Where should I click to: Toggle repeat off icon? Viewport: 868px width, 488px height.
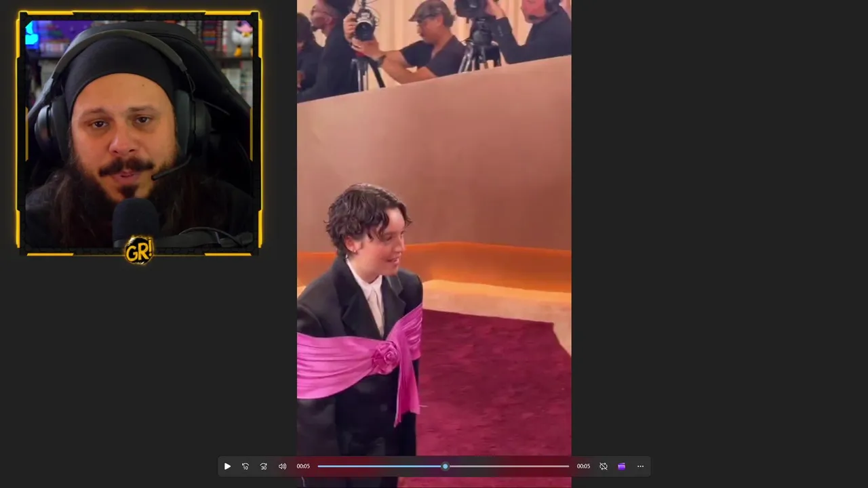pyautogui.click(x=603, y=466)
